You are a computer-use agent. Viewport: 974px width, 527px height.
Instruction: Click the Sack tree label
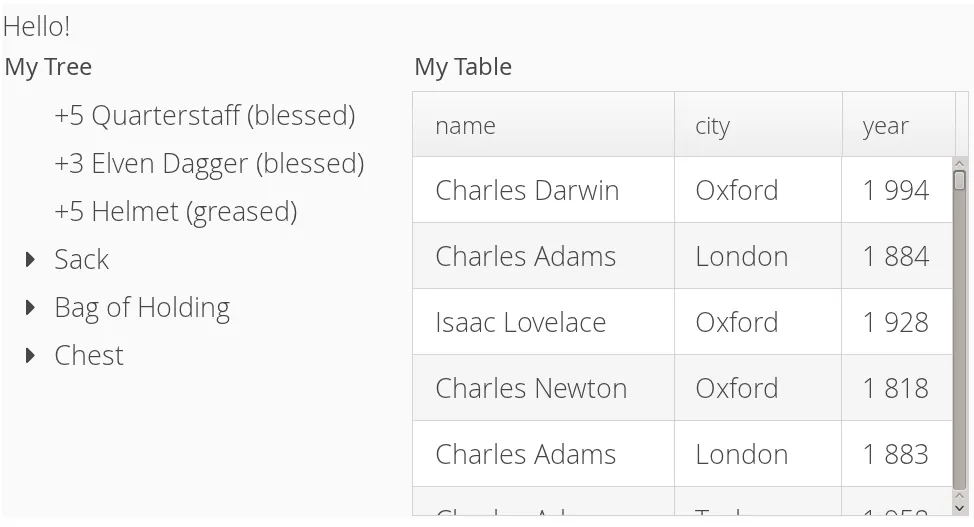tap(81, 260)
